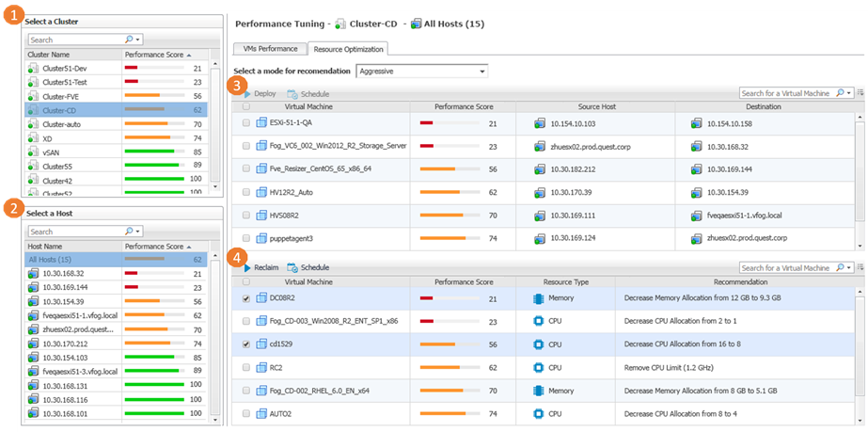The image size is (868, 432).
Task: Click the VM icon next to AUTO2
Action: pos(261,413)
